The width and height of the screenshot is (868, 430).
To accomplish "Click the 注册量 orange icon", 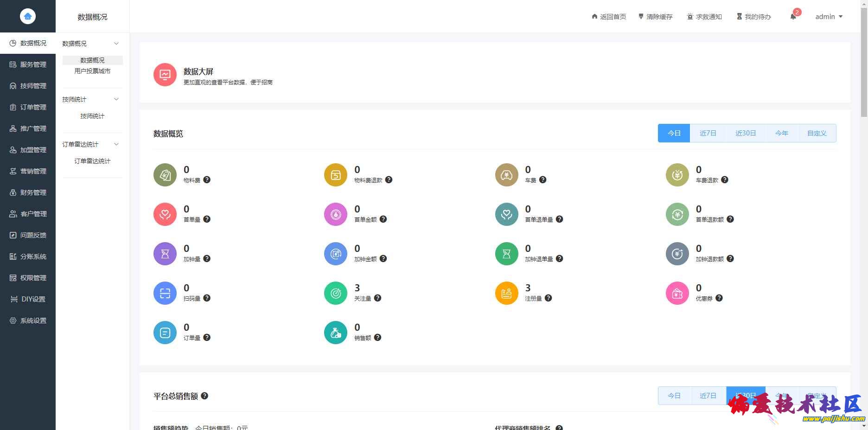I will pos(506,293).
